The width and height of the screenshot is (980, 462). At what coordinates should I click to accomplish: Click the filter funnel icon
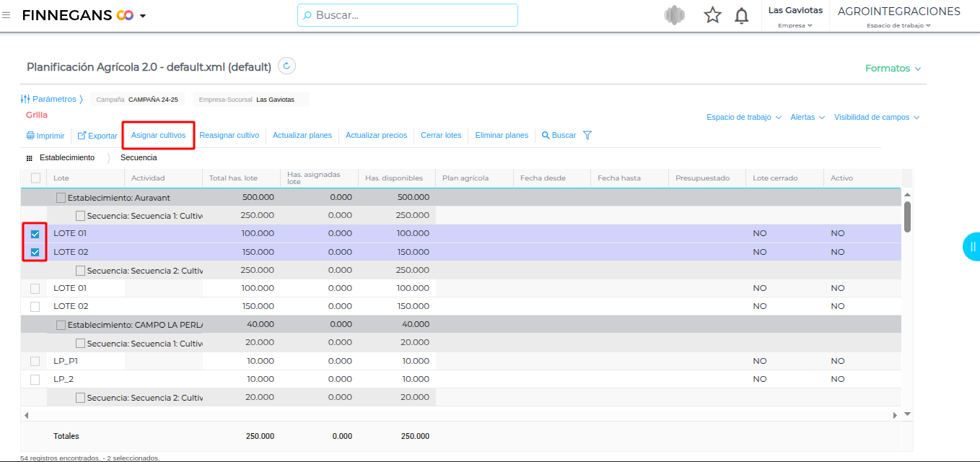[x=587, y=135]
